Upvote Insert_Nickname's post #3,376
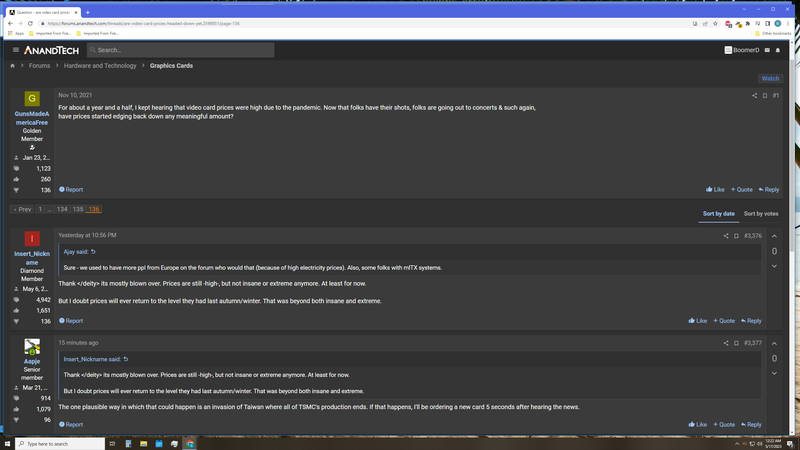Viewport: 800px width, 450px height. pos(774,236)
